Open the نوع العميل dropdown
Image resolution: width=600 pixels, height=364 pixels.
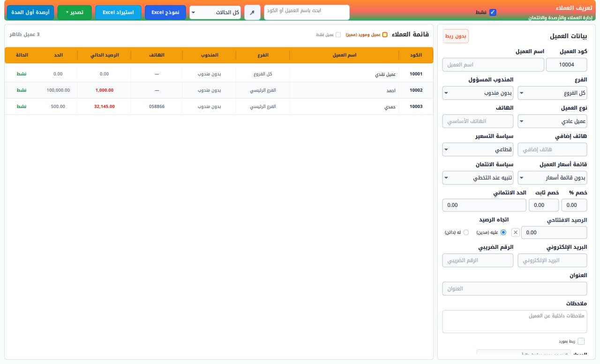552,121
